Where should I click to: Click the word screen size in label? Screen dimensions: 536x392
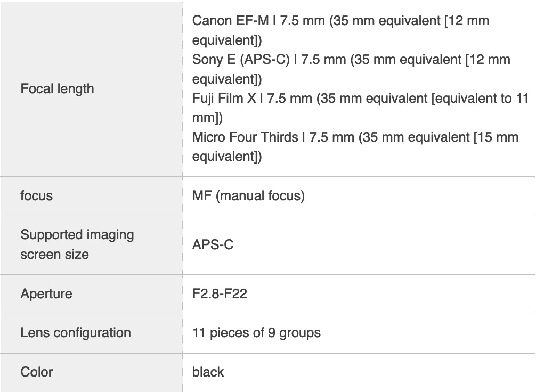(x=55, y=255)
